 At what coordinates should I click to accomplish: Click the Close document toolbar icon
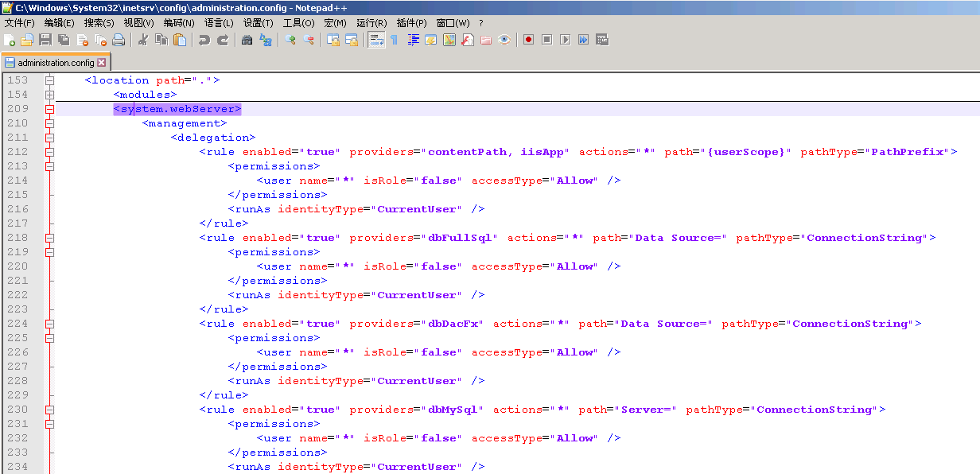(82, 40)
